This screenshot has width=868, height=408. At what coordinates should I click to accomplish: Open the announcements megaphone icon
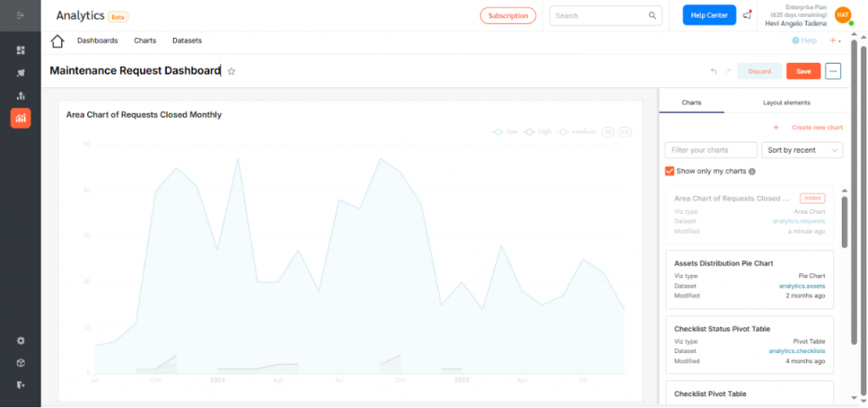tap(747, 15)
